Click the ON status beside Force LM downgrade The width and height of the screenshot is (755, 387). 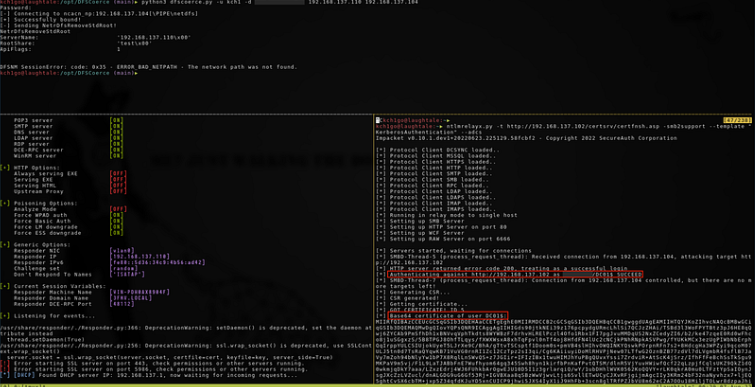pyautogui.click(x=117, y=227)
